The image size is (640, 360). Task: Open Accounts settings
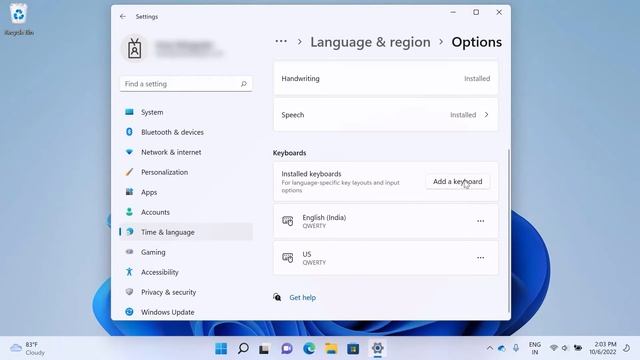pos(186,212)
